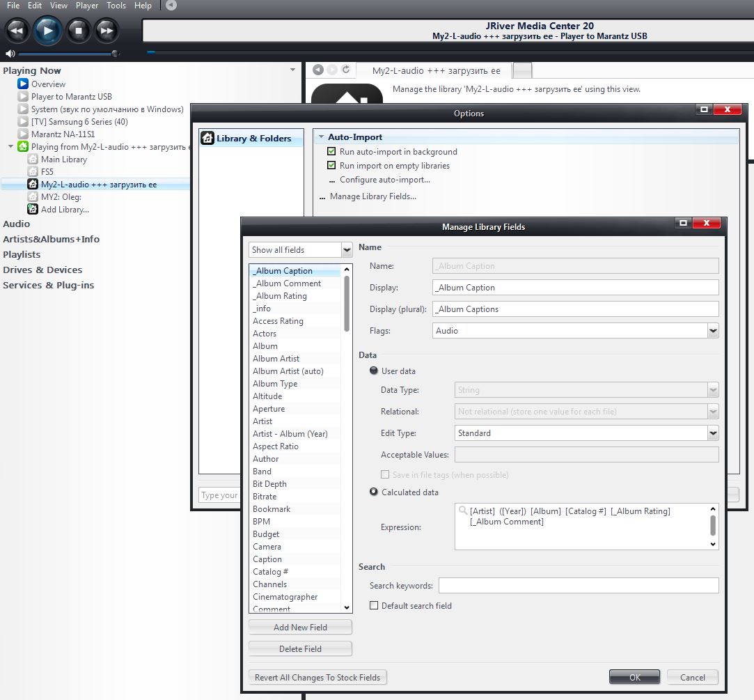Image resolution: width=754 pixels, height=700 pixels.
Task: Collapse the Playing from My2-L-audio tree node
Action: tap(10, 146)
